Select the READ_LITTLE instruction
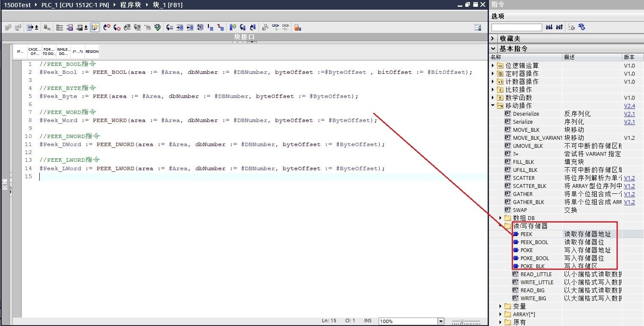 tap(536, 274)
